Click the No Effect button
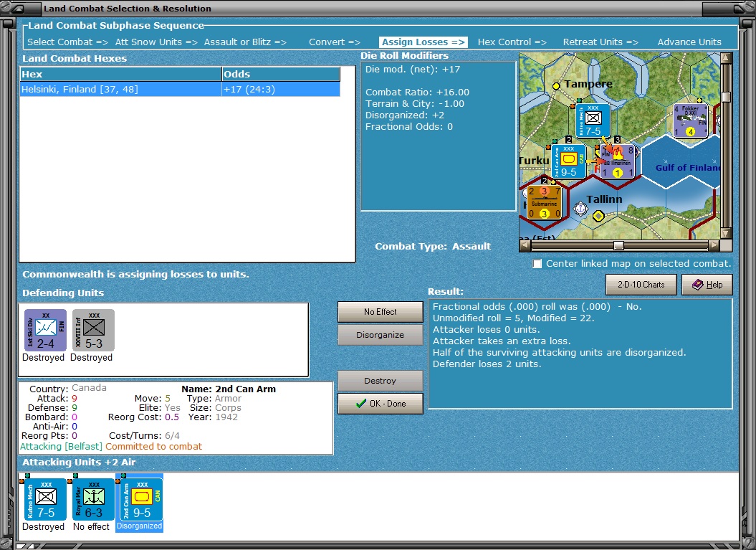Image resolution: width=756 pixels, height=550 pixels. pos(381,312)
